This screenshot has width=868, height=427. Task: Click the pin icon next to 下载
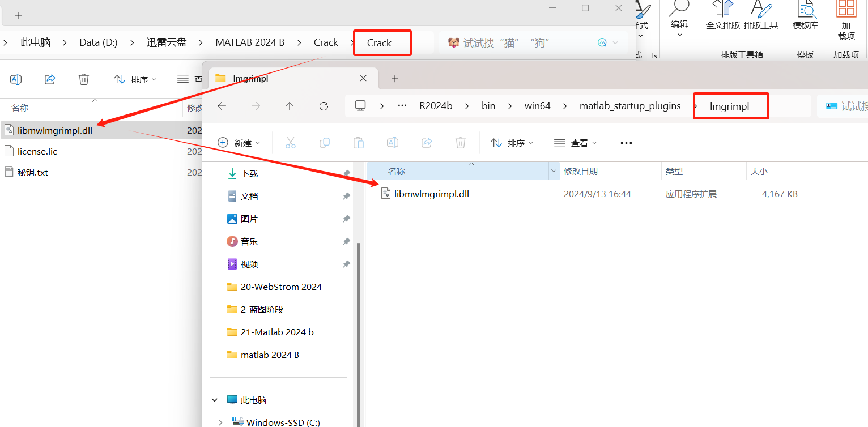[x=346, y=173]
